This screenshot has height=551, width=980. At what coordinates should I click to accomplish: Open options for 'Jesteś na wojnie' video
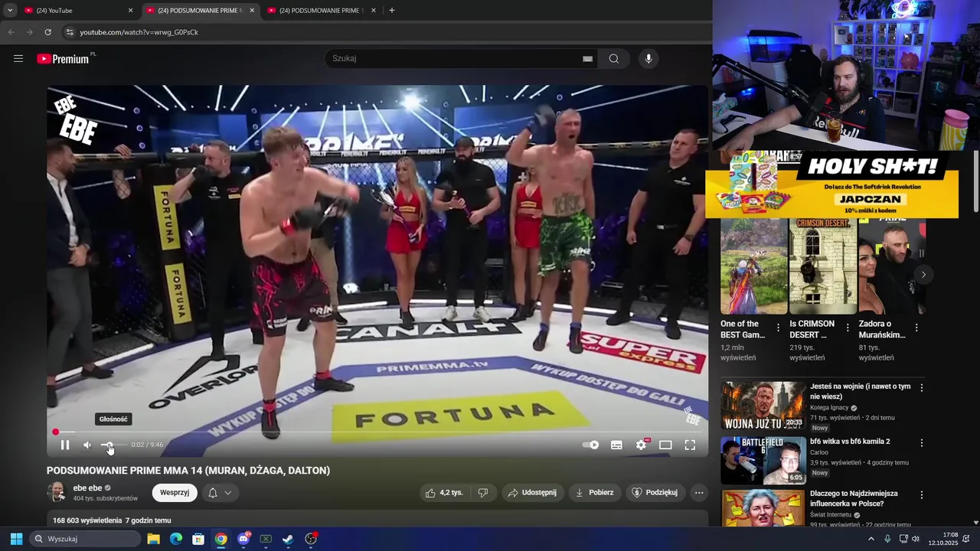[922, 388]
